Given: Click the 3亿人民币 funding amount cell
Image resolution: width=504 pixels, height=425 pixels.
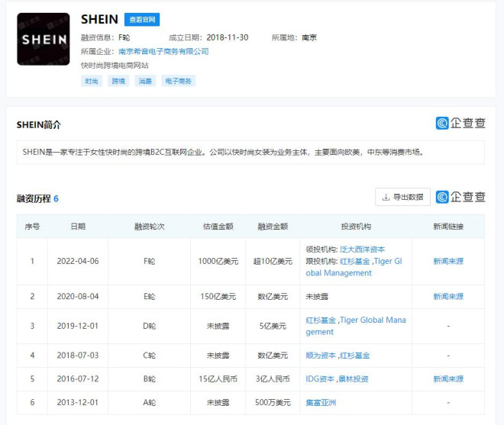Looking at the screenshot, I should tap(273, 378).
